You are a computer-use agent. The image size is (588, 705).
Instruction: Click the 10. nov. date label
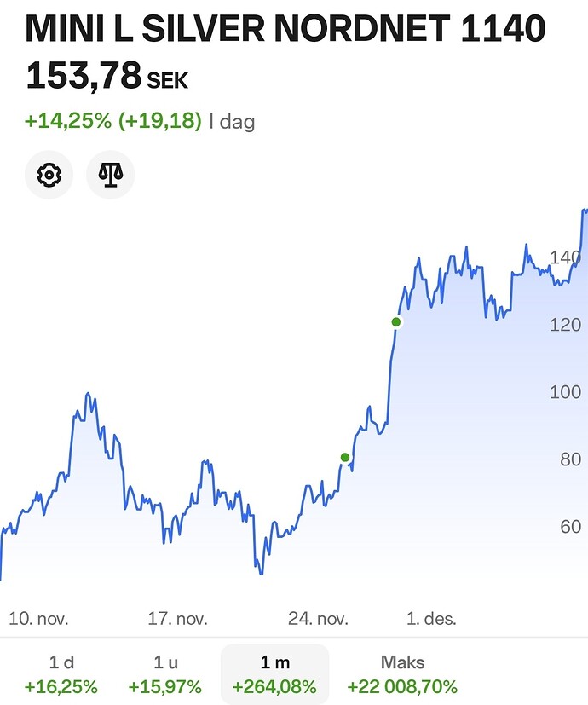[38, 618]
